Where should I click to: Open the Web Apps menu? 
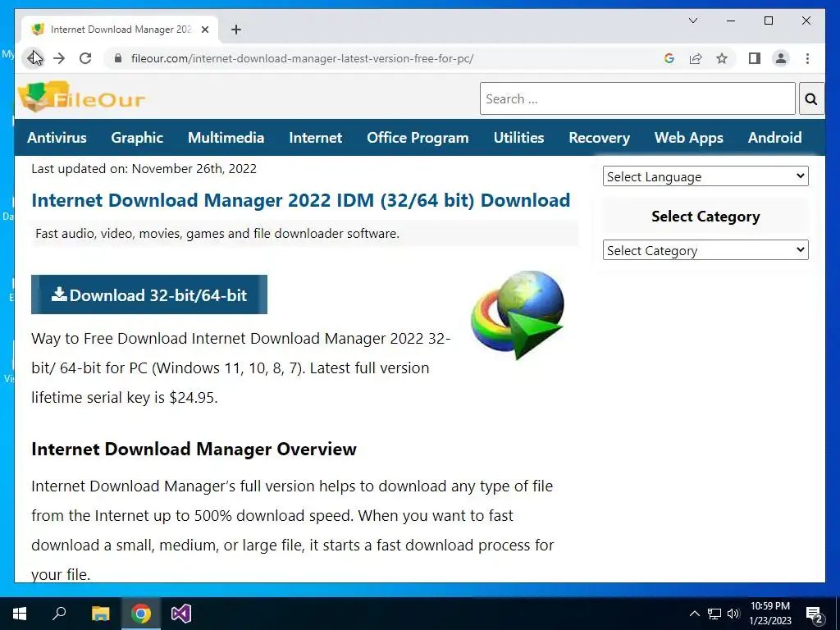click(x=689, y=138)
